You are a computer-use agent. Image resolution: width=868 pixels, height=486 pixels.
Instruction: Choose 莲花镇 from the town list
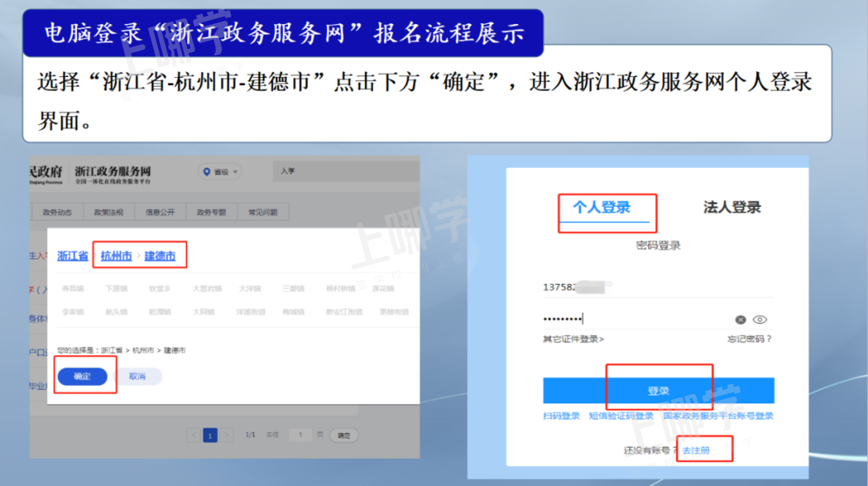[383, 288]
